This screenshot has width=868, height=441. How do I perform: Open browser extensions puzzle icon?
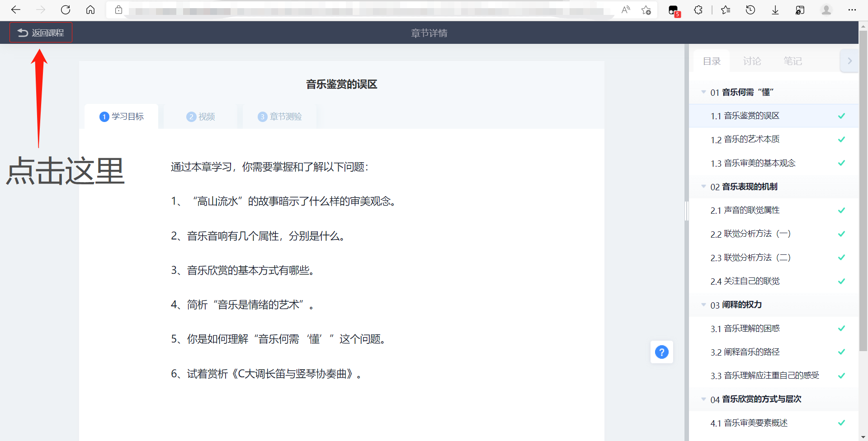point(698,9)
